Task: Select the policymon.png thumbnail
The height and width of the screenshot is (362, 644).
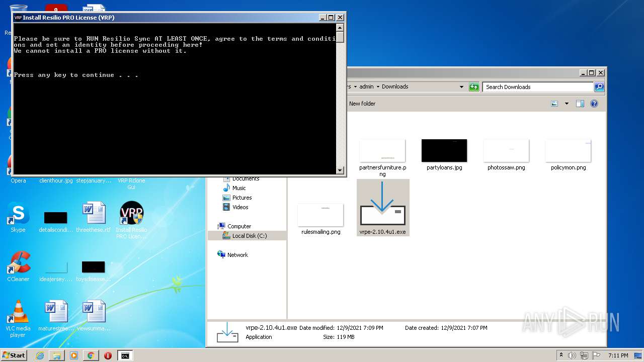Action: pos(568,155)
